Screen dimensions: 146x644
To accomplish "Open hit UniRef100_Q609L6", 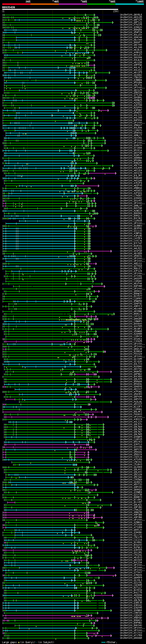I will (x=131, y=15).
